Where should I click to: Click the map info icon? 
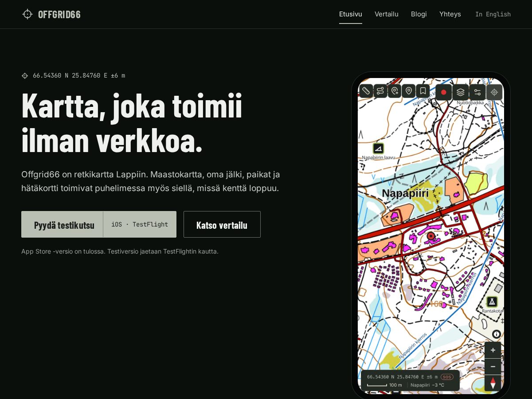pos(497,334)
